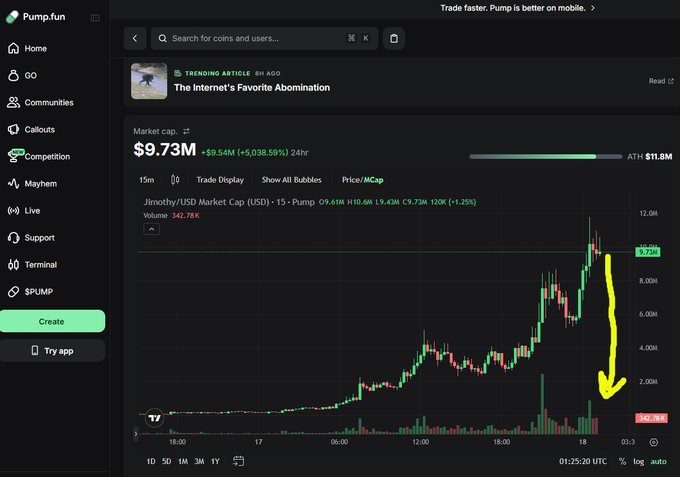
Task: Open the candlestick chart type selector
Action: point(175,180)
